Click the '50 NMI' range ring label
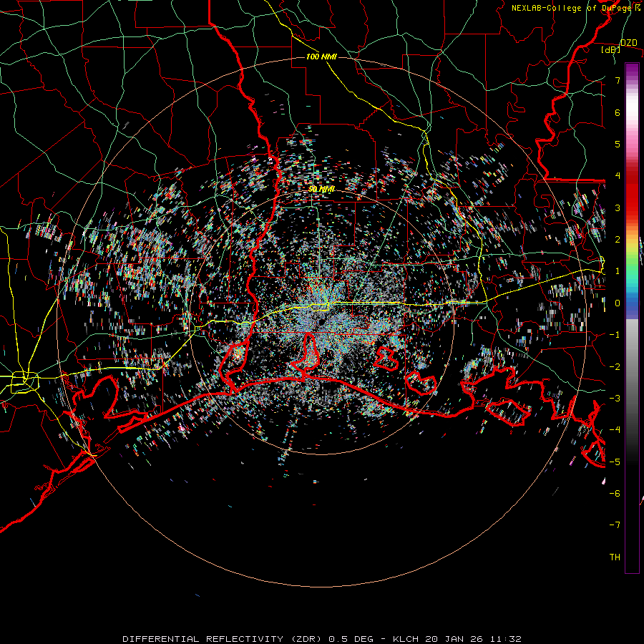Viewport: 644px width, 644px height. [321, 190]
